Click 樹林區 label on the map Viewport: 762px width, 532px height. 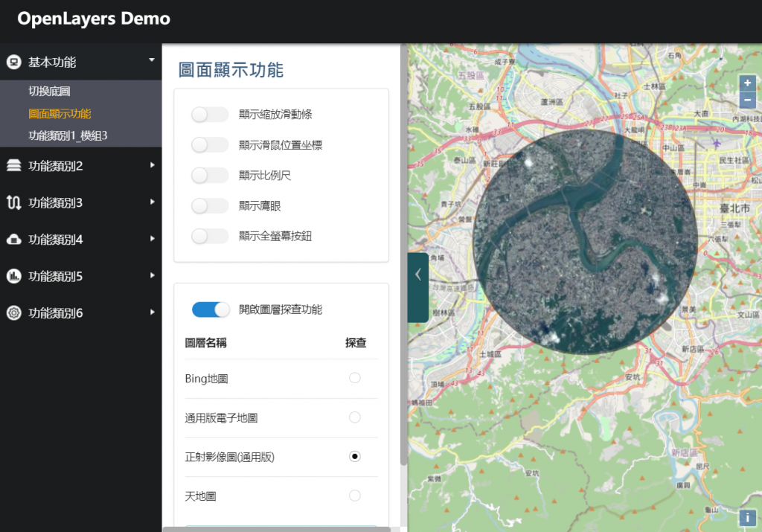click(x=444, y=313)
